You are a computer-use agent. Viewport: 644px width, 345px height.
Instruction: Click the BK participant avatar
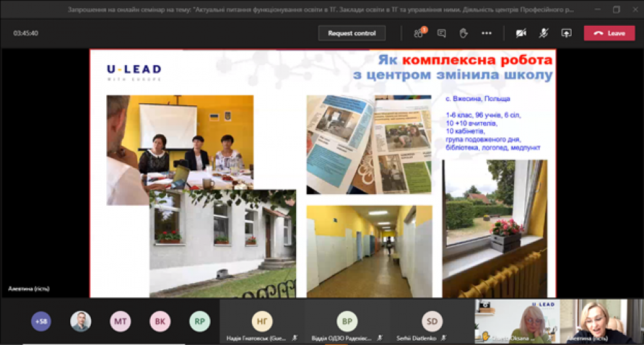pyautogui.click(x=160, y=321)
